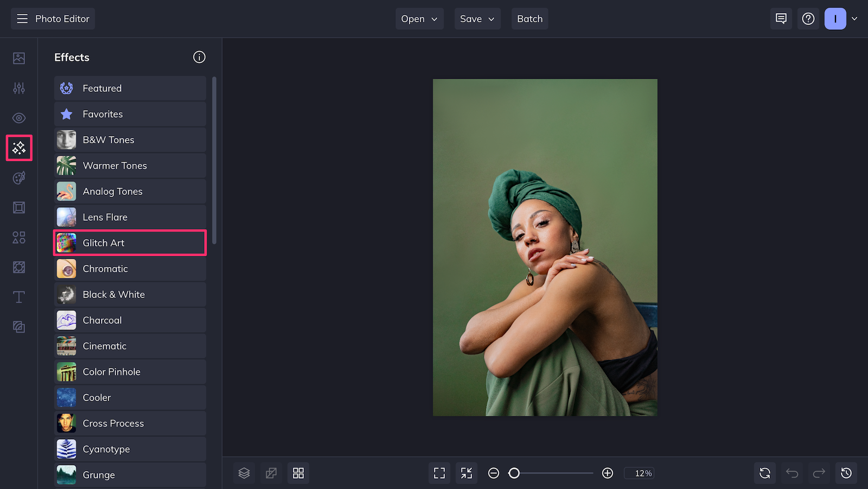
Task: Open the Effects panel with the sparkles icon
Action: pyautogui.click(x=19, y=148)
